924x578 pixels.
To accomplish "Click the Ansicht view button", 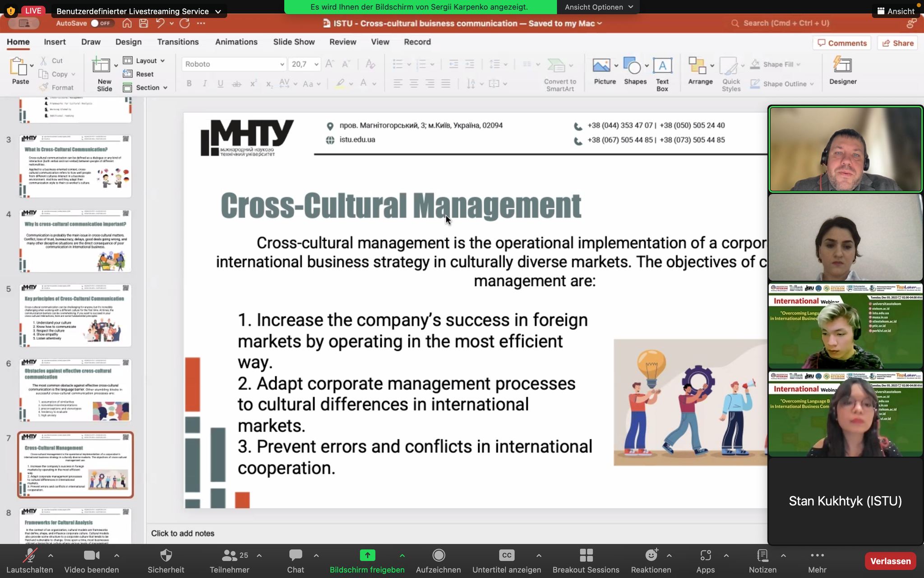I will (896, 11).
